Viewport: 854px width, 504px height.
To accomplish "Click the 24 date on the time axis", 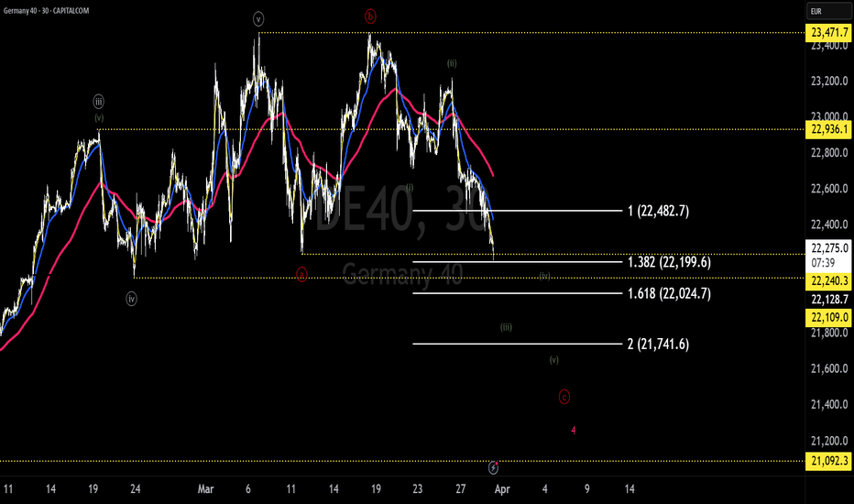I will (135, 489).
